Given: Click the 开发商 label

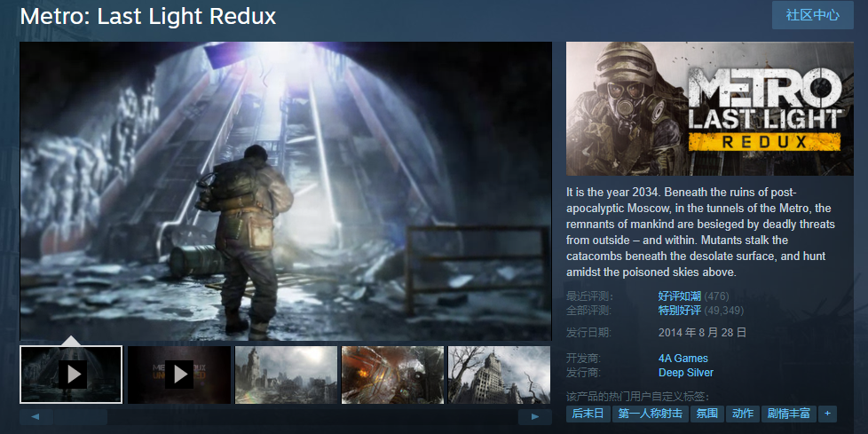Looking at the screenshot, I should click(x=583, y=359).
